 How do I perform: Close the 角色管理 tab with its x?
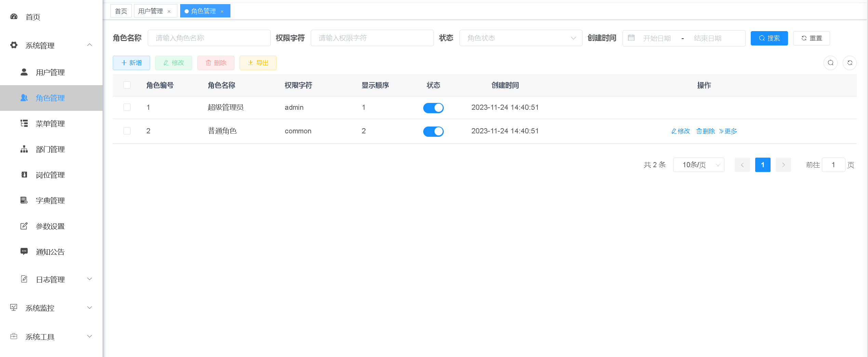222,11
